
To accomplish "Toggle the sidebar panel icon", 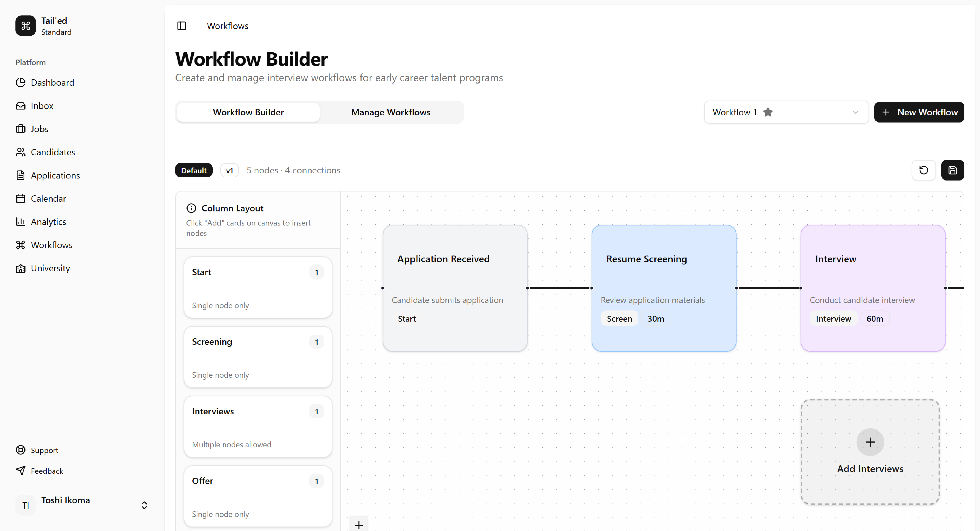I will 182,26.
